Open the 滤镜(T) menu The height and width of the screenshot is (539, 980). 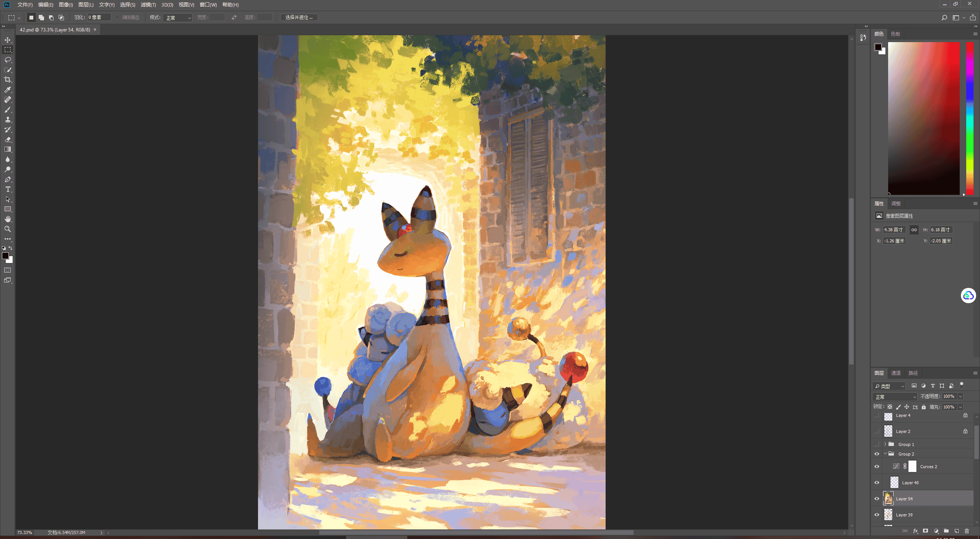pos(148,5)
